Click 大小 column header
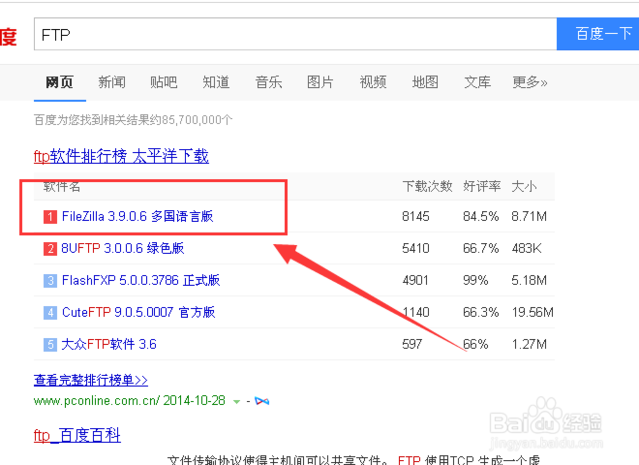Image resolution: width=639 pixels, height=465 pixels. pyautogui.click(x=524, y=186)
